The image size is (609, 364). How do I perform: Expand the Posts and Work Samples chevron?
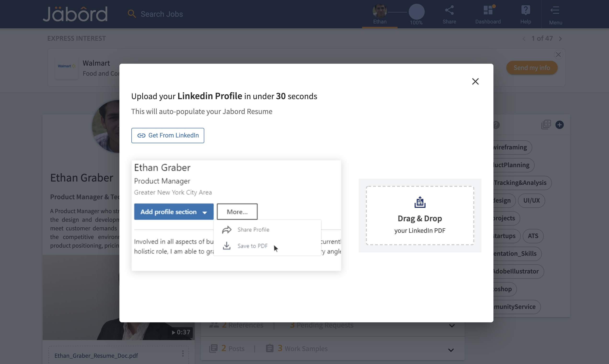pos(451,350)
